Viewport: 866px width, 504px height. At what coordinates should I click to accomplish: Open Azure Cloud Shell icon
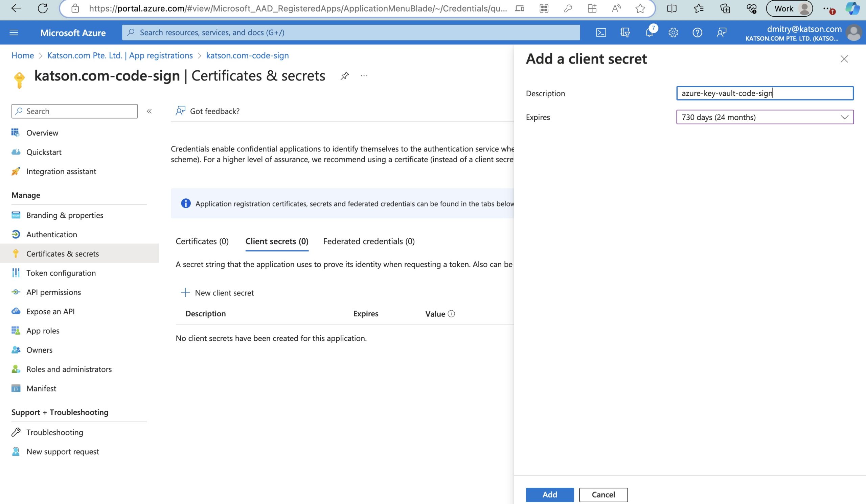pos(601,32)
